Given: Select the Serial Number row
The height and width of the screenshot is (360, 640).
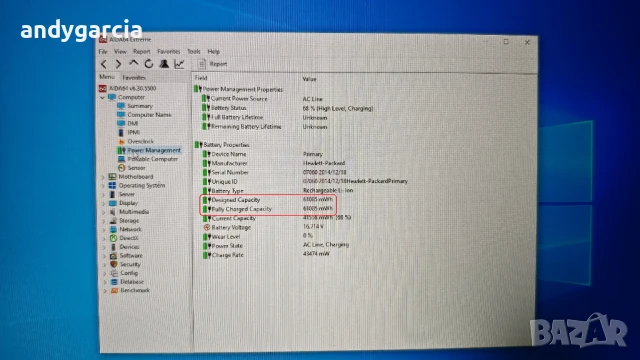Looking at the screenshot, I should pyautogui.click(x=275, y=172).
